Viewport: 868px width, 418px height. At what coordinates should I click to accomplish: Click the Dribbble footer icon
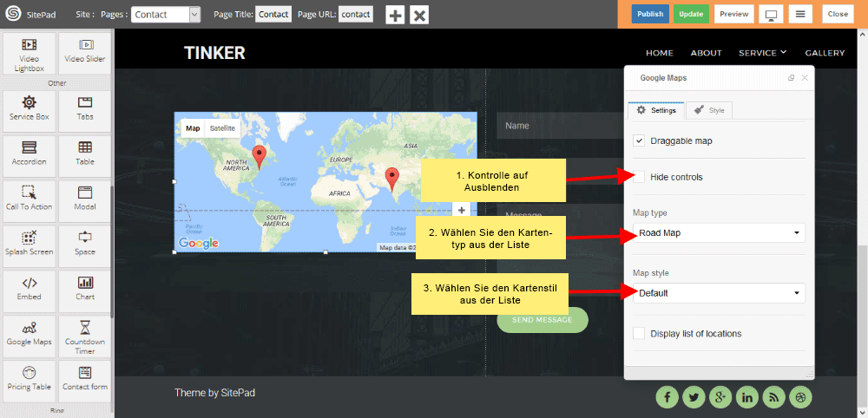(800, 396)
